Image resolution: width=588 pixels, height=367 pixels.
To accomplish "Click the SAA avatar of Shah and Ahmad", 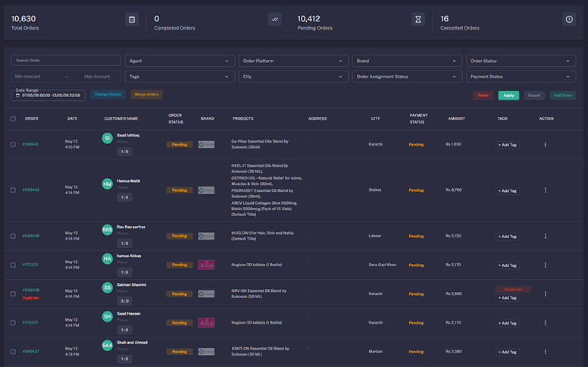I will point(108,345).
